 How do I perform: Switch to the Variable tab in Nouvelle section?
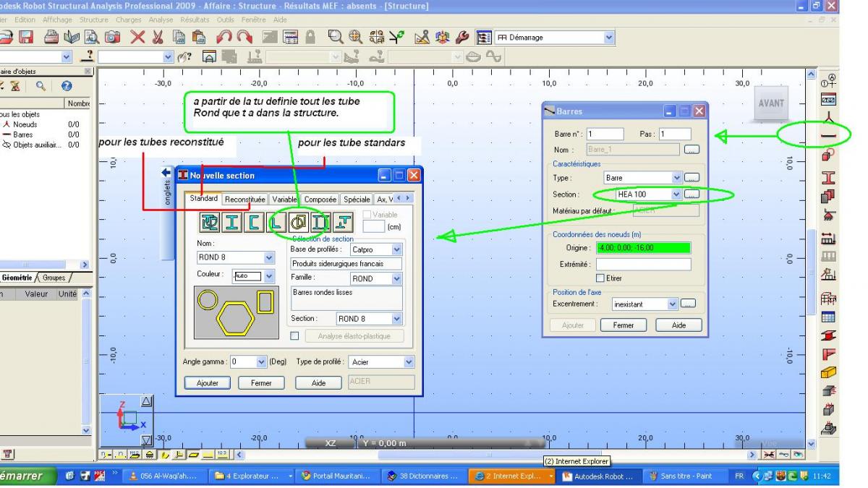(x=285, y=199)
